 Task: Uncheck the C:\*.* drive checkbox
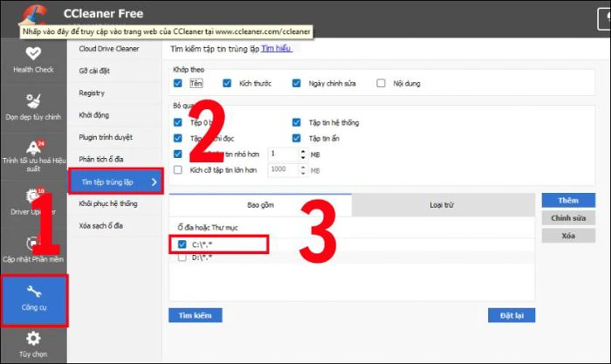[182, 244]
